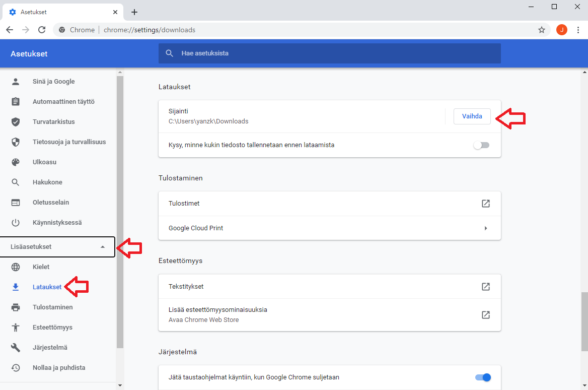The image size is (588, 390).
Task: Open Latausket sidebar item Lataukset
Action: click(47, 287)
